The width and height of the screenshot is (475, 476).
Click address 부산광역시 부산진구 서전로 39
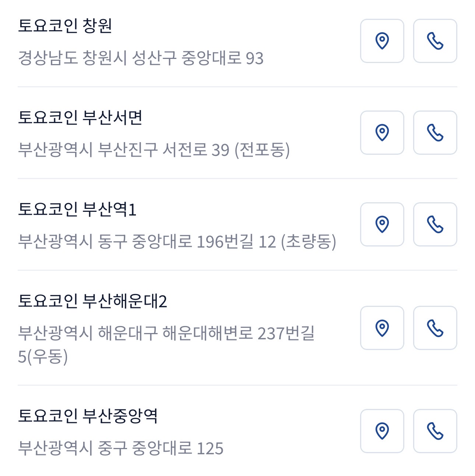[154, 150]
